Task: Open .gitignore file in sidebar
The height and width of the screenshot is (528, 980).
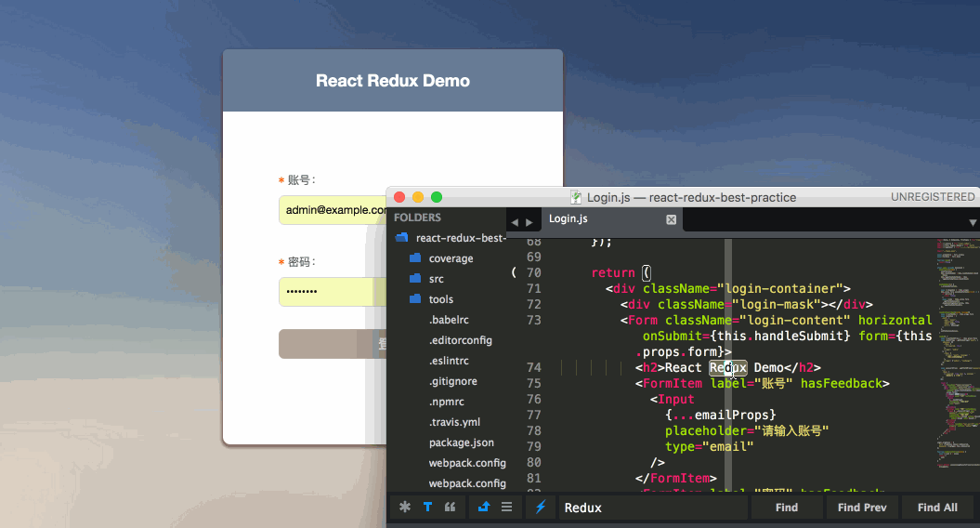Action: (453, 381)
